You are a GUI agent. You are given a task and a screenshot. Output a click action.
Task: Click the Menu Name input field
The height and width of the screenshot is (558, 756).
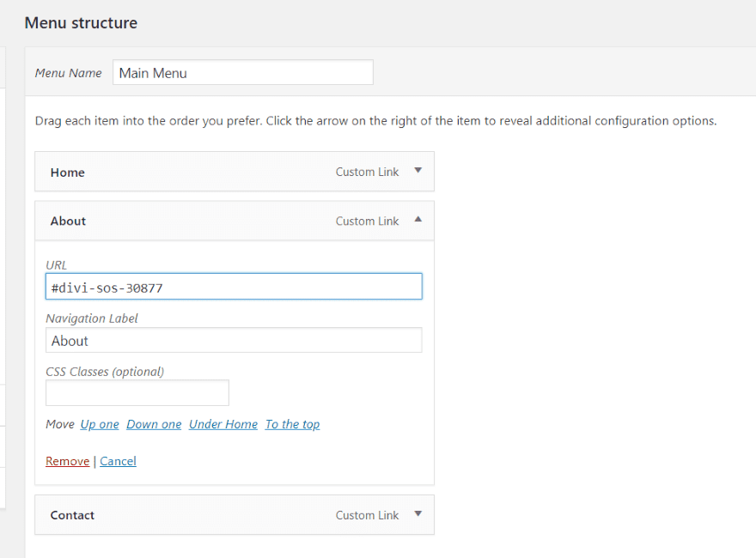coord(243,72)
